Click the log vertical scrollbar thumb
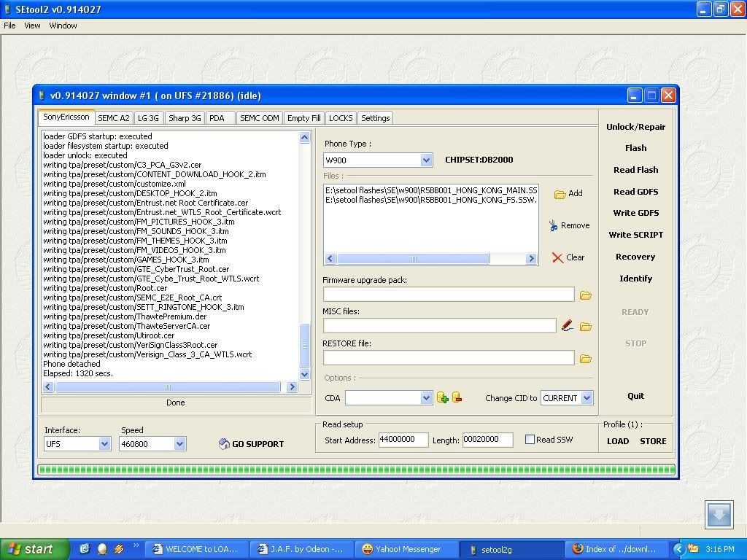This screenshot has height=560, width=747. 304,345
